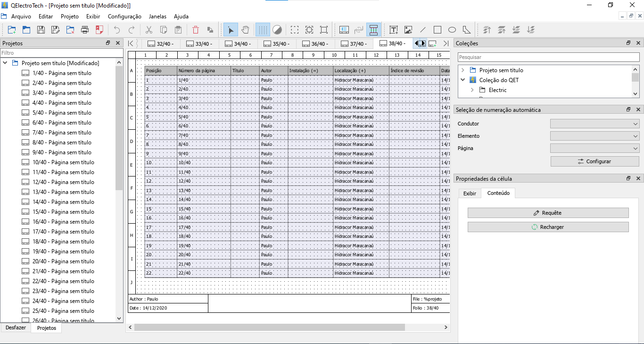Image resolution: width=644 pixels, height=344 pixels.
Task: Click the Pesquisar search field
Action: point(548,57)
